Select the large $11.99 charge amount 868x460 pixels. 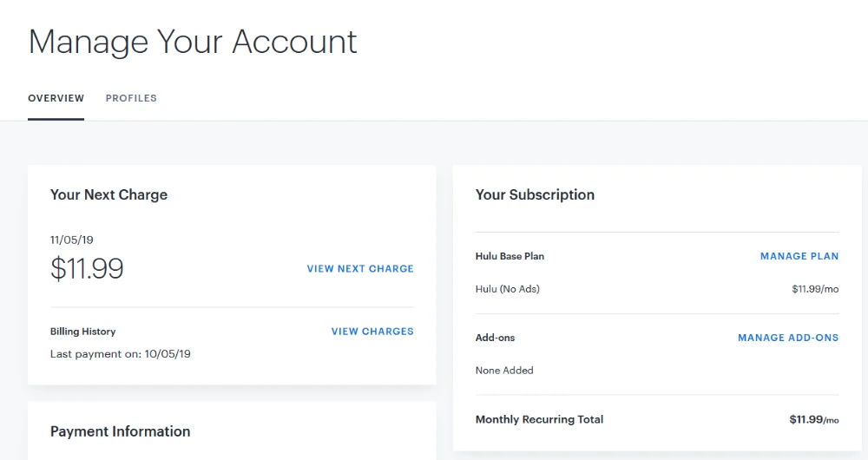[x=87, y=268]
